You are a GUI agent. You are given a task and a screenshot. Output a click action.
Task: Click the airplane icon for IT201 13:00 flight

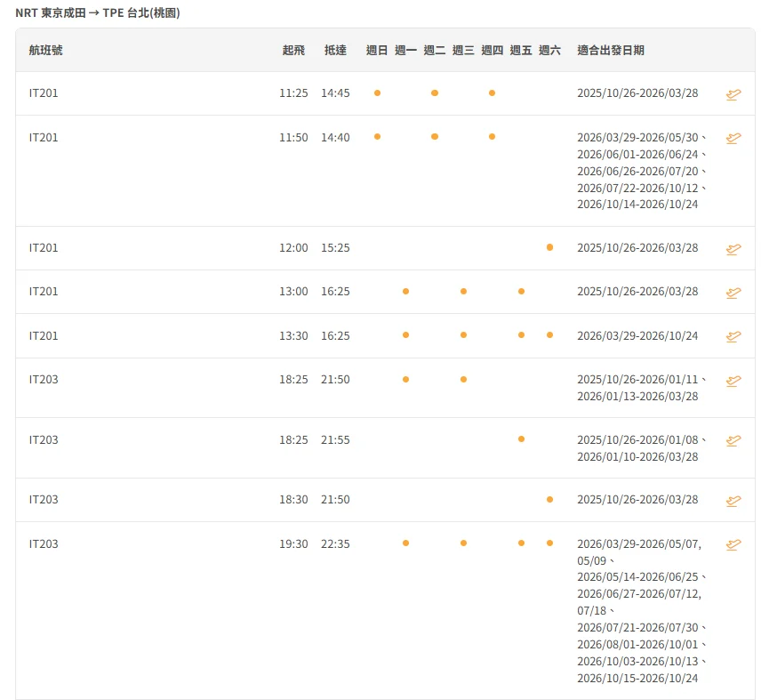pyautogui.click(x=733, y=293)
